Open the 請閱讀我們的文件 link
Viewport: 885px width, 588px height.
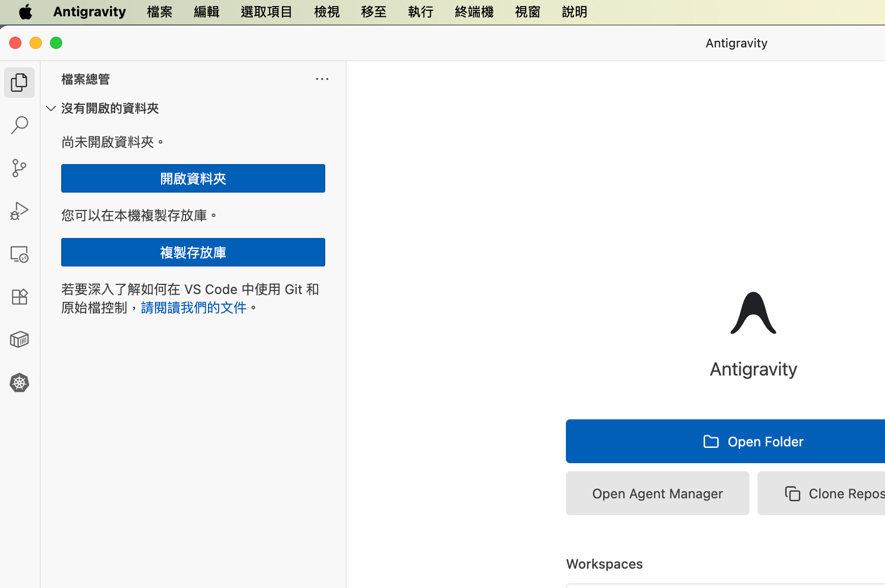click(x=194, y=308)
